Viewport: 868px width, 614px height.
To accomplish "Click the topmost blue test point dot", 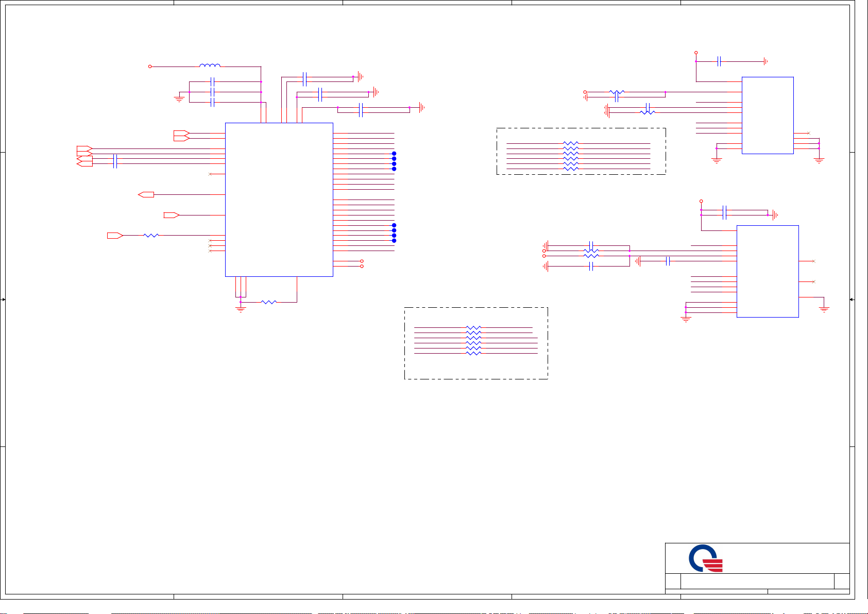I will click(x=394, y=154).
